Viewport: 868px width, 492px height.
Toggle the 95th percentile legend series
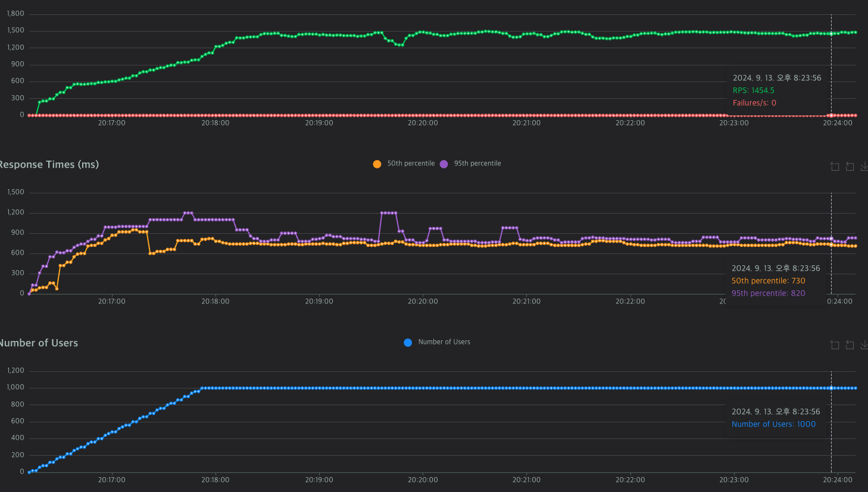coord(471,164)
